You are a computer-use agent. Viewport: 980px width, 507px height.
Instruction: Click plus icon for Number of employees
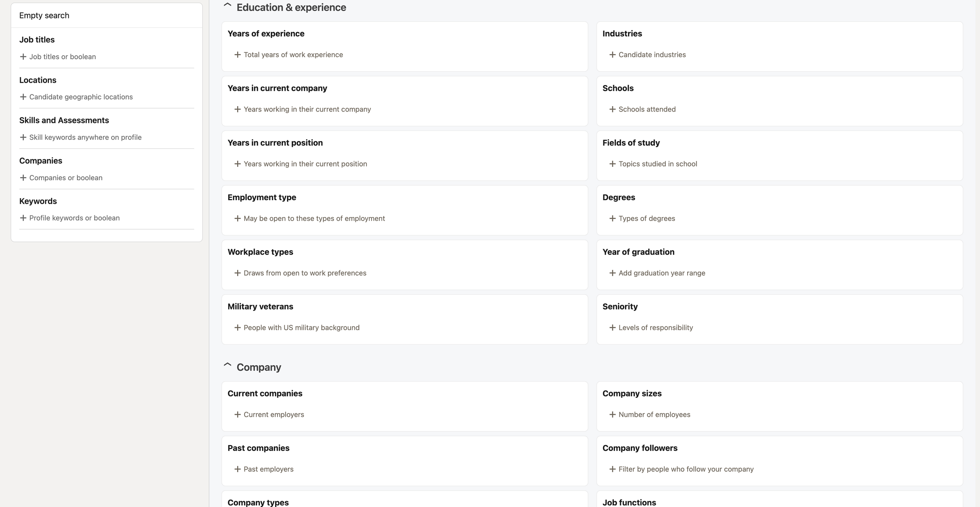(612, 415)
